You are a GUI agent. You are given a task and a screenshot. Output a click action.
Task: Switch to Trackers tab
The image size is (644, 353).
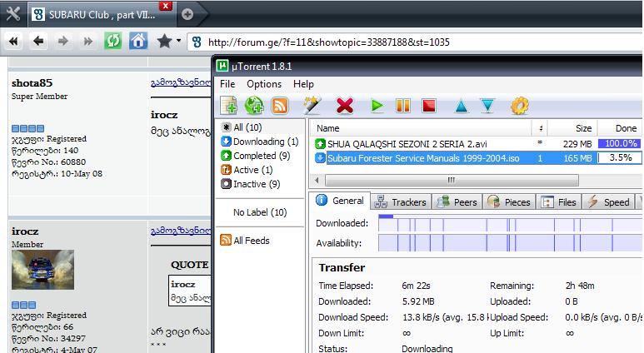tap(401, 202)
